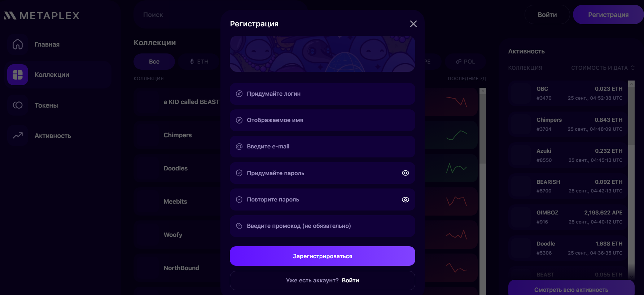Click the promo code input field
The width and height of the screenshot is (644, 295).
coord(323,226)
